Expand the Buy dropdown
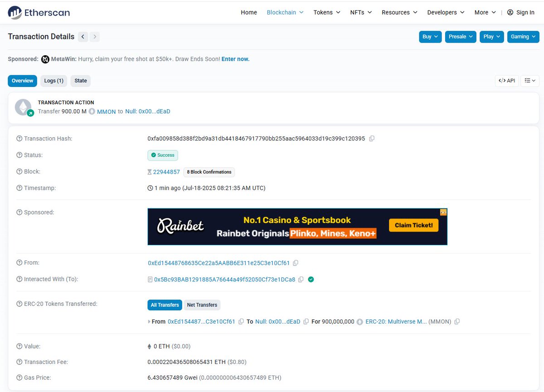The height and width of the screenshot is (392, 544). point(430,37)
